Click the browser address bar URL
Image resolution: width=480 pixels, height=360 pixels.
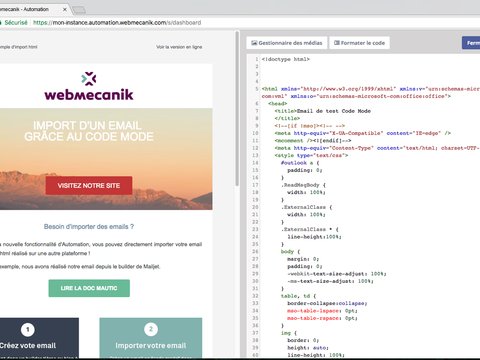(x=117, y=23)
